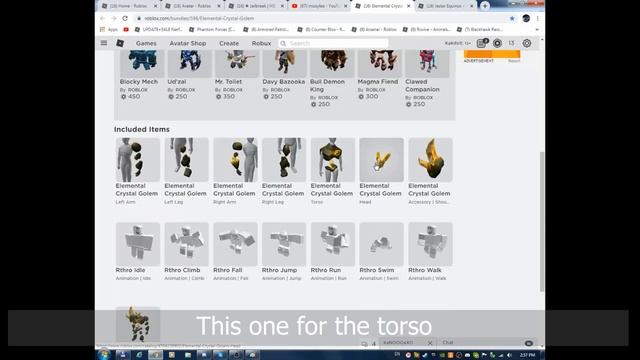The image size is (640, 360).
Task: Switch to the YouTube tab
Action: (x=319, y=6)
